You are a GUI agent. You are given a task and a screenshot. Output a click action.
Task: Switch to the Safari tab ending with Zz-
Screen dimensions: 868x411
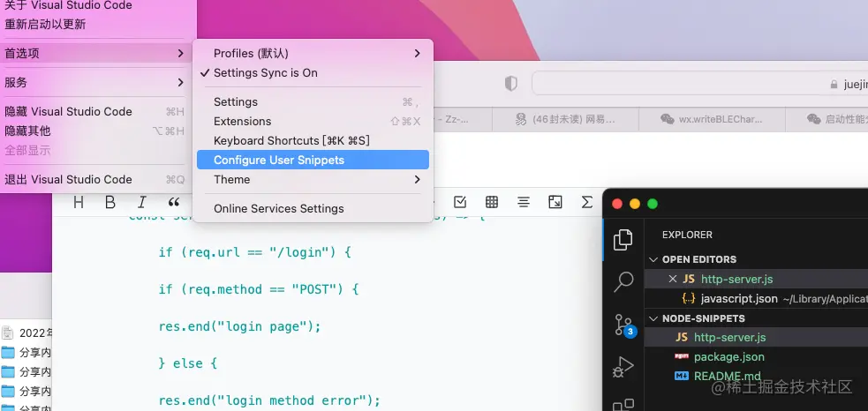click(x=462, y=119)
